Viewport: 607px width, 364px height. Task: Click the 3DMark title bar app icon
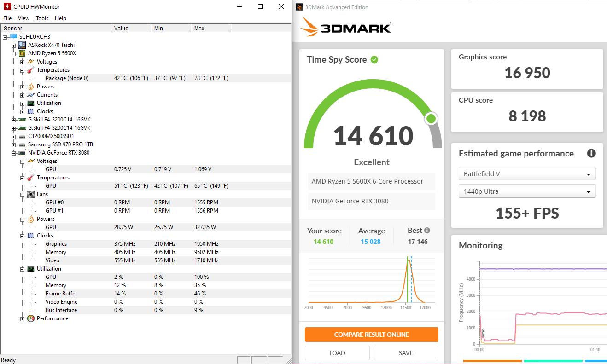[x=299, y=7]
